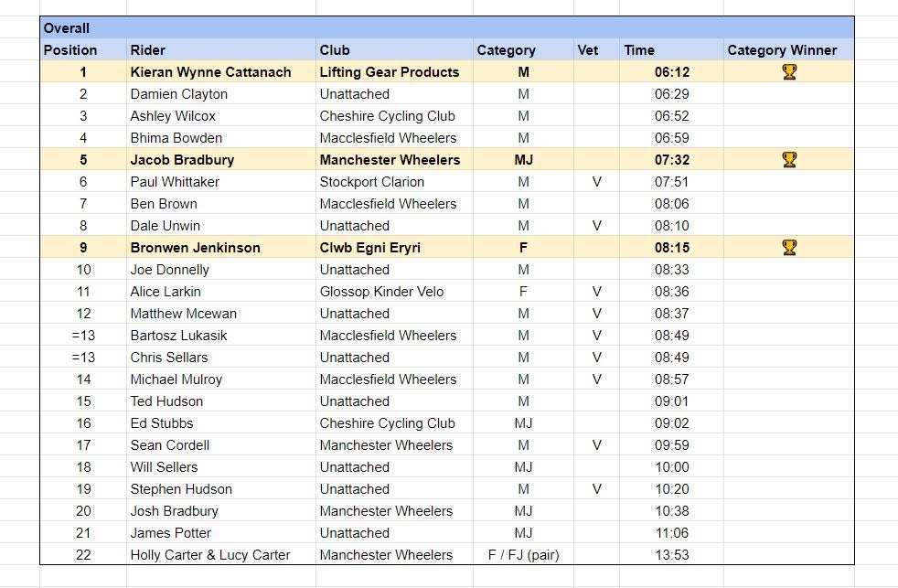Screen dimensions: 898x588
Task: Select the Rider column header cell
Action: [x=148, y=50]
